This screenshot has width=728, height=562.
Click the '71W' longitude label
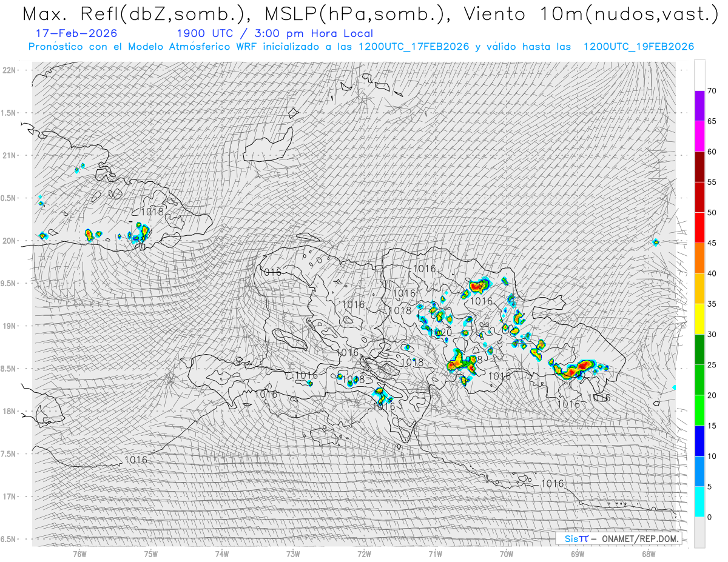[436, 554]
